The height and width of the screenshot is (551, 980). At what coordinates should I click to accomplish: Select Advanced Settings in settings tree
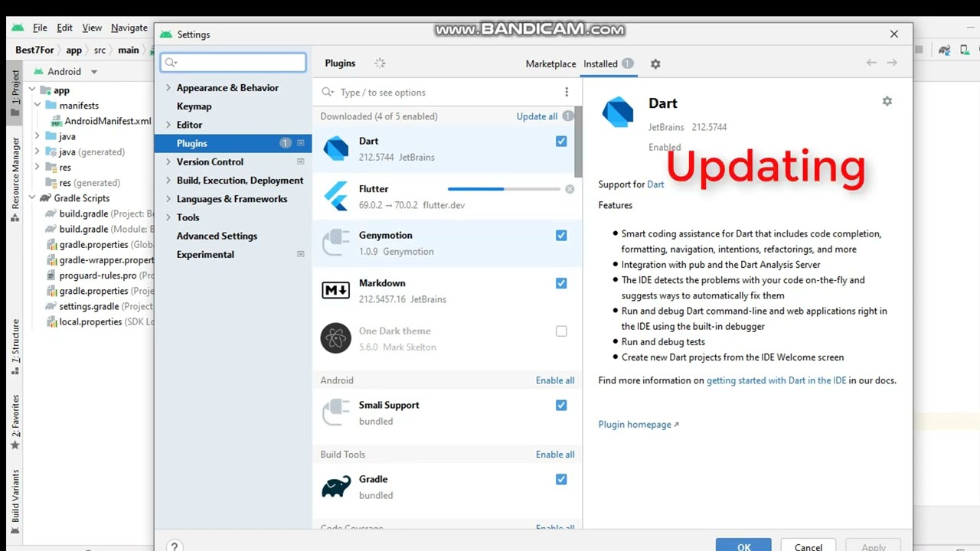coord(217,236)
